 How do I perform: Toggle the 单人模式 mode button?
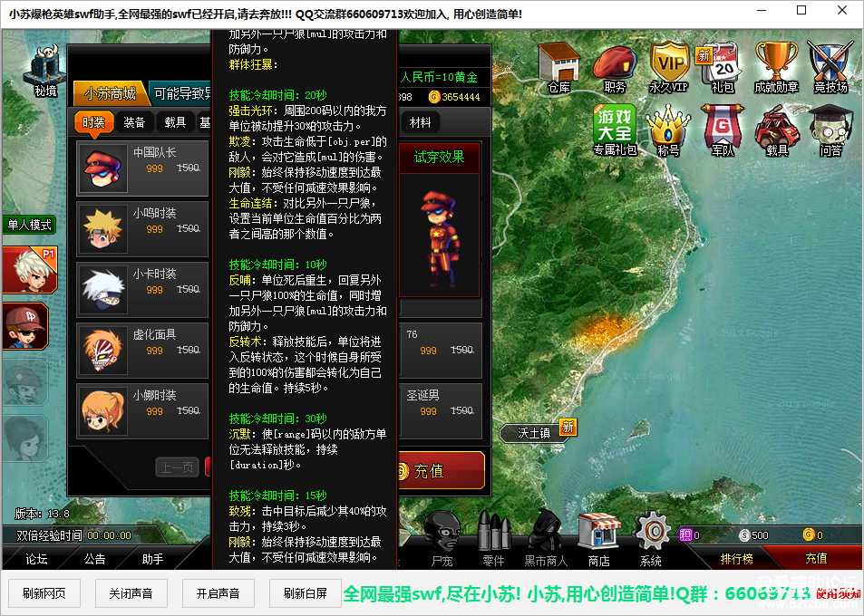pos(29,225)
